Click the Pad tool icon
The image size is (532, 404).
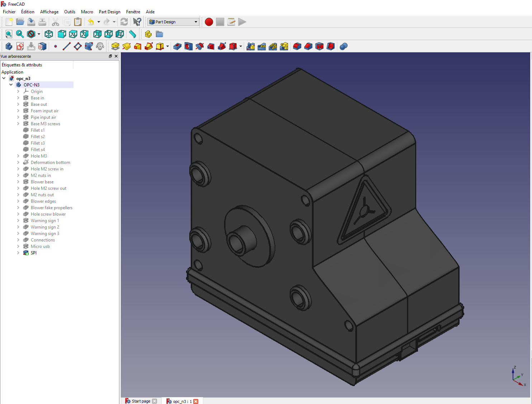coord(115,46)
